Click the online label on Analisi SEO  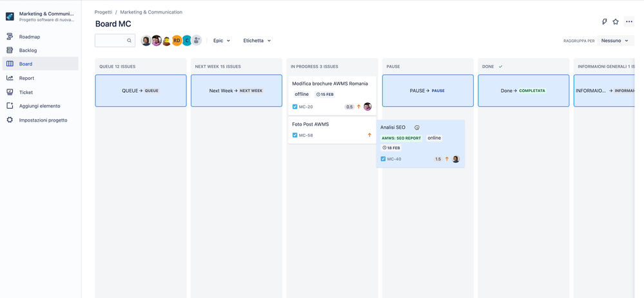click(434, 138)
